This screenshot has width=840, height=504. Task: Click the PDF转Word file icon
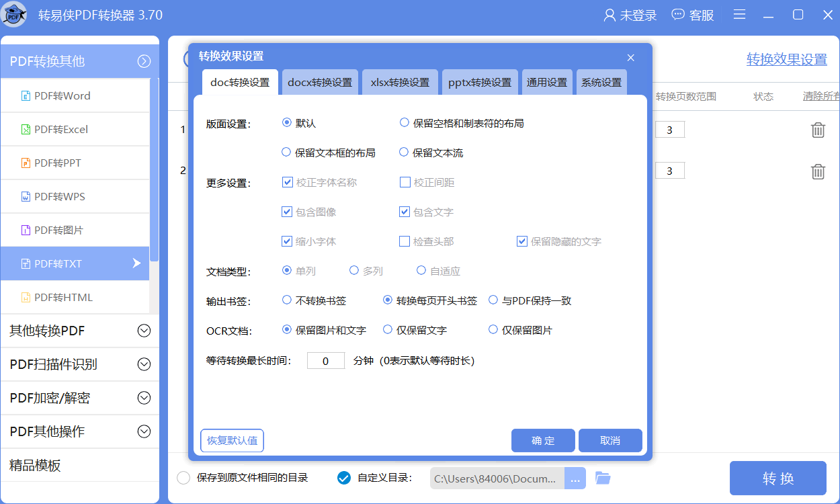pos(26,95)
